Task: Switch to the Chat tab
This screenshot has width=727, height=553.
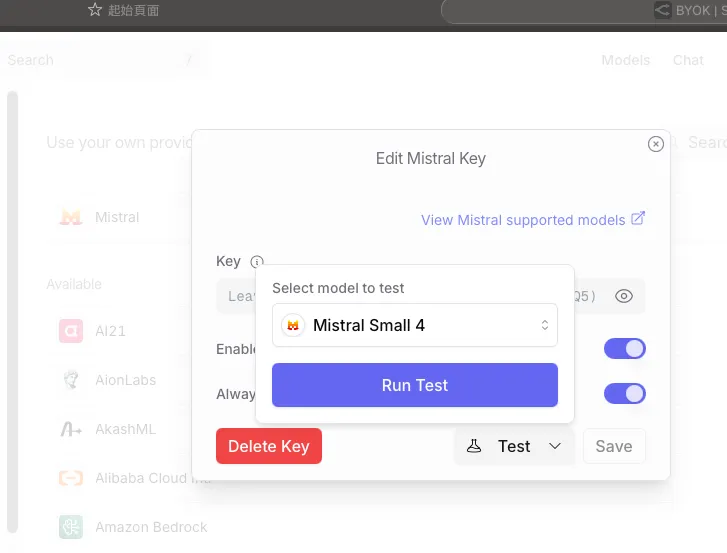Action: pyautogui.click(x=688, y=60)
